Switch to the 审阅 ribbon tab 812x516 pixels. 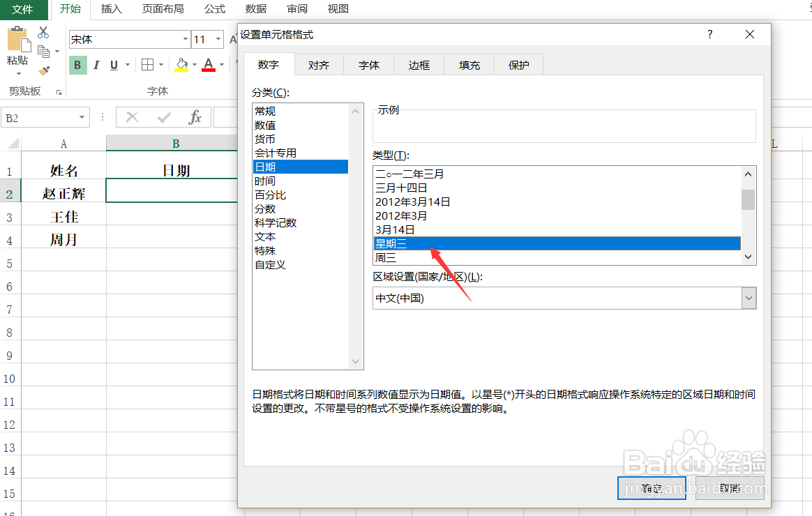(296, 9)
